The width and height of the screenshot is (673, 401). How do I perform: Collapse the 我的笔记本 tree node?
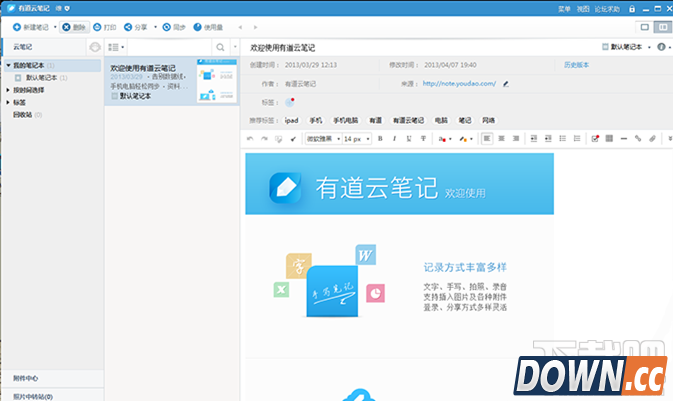click(8, 65)
